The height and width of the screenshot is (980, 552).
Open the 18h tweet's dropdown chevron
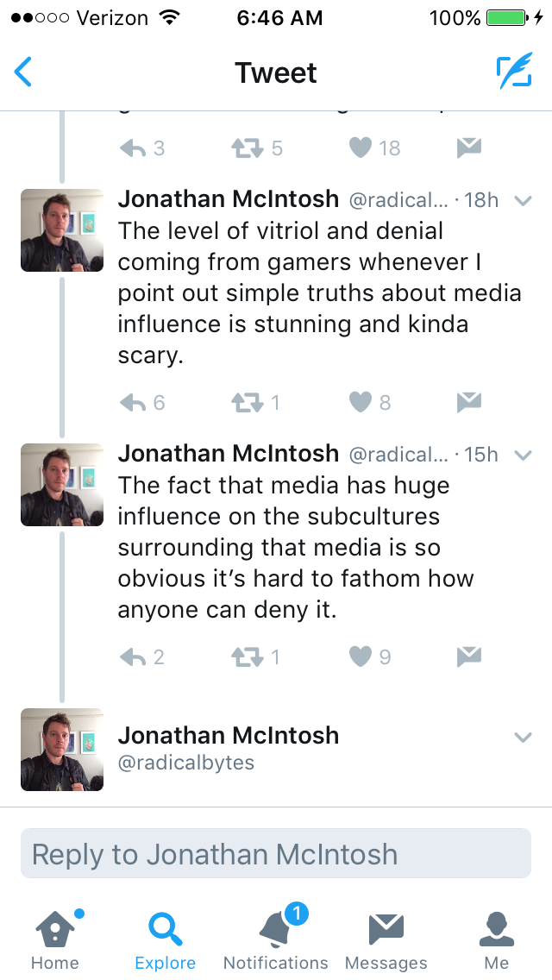pos(523,201)
